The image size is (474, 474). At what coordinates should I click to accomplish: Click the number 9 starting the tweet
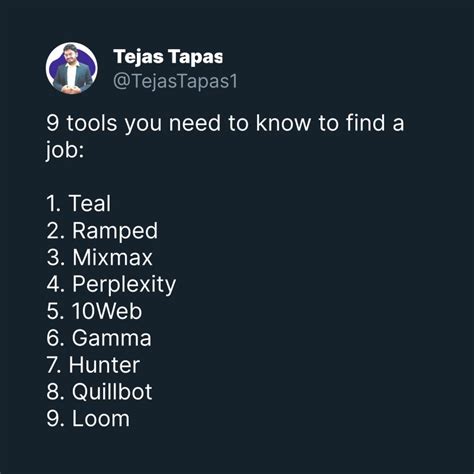coord(53,123)
